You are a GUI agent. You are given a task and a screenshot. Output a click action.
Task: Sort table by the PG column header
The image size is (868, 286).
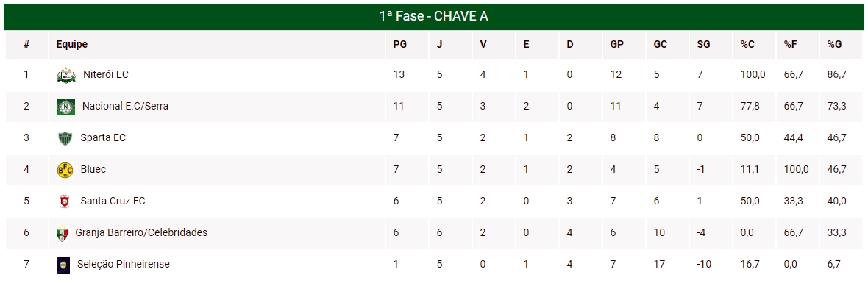tap(399, 45)
